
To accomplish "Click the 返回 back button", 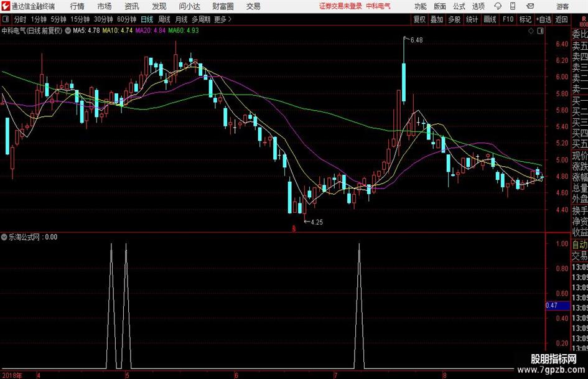I will click(561, 19).
